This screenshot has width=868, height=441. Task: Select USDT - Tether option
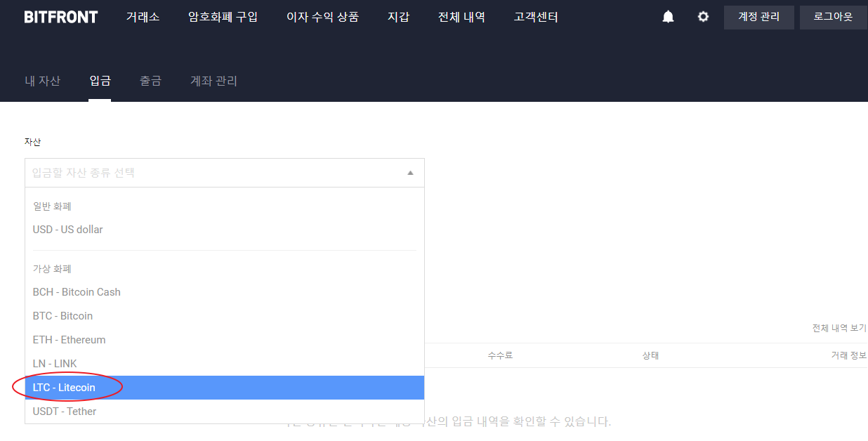225,412
